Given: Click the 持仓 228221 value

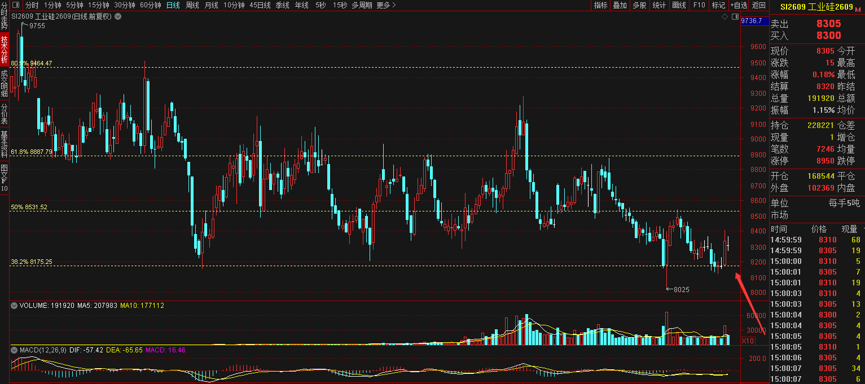Looking at the screenshot, I should point(821,125).
